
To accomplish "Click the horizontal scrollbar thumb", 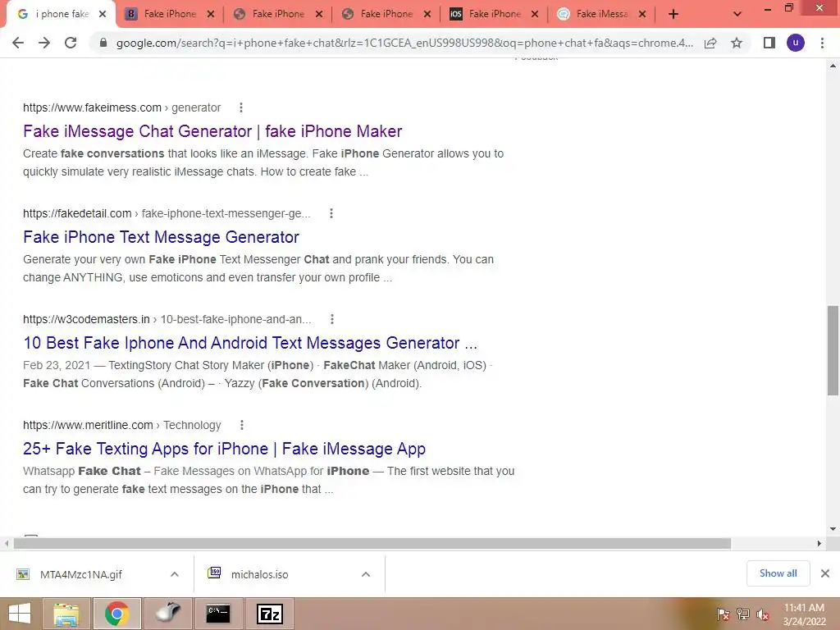I will [x=372, y=544].
